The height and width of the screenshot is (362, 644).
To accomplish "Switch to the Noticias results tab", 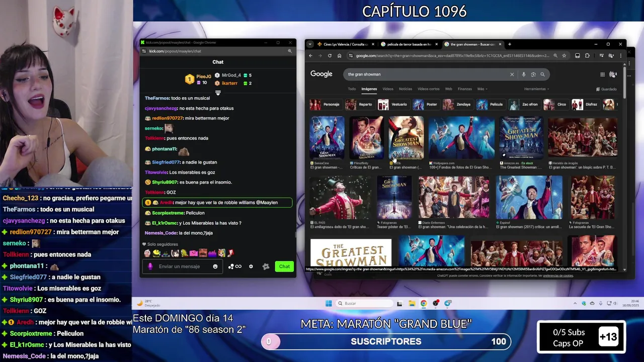I will pyautogui.click(x=406, y=89).
